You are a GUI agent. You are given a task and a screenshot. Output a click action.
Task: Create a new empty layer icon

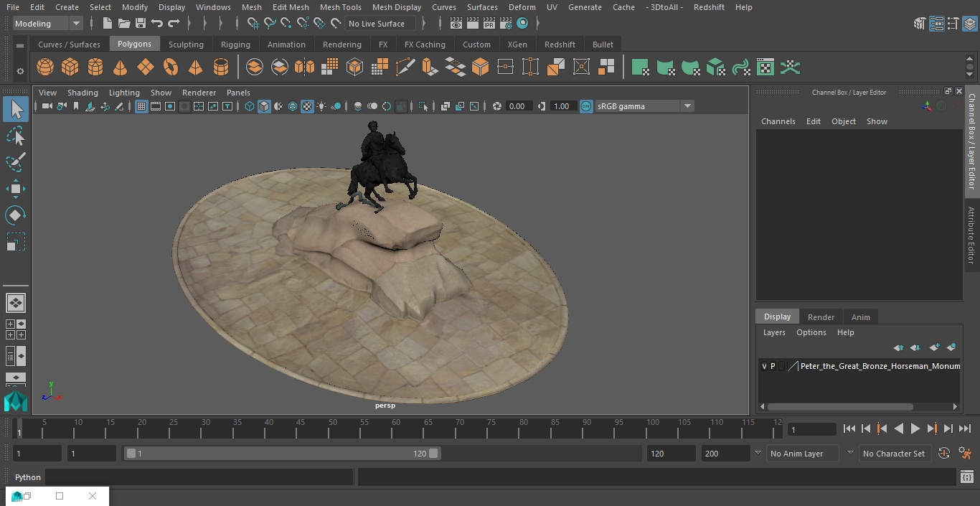tap(934, 347)
